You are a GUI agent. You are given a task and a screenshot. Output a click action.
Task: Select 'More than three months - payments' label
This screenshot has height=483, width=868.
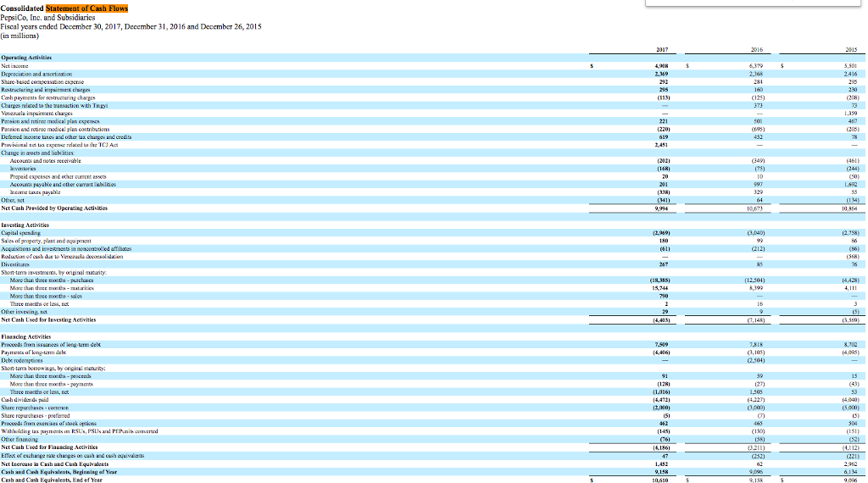(x=52, y=384)
